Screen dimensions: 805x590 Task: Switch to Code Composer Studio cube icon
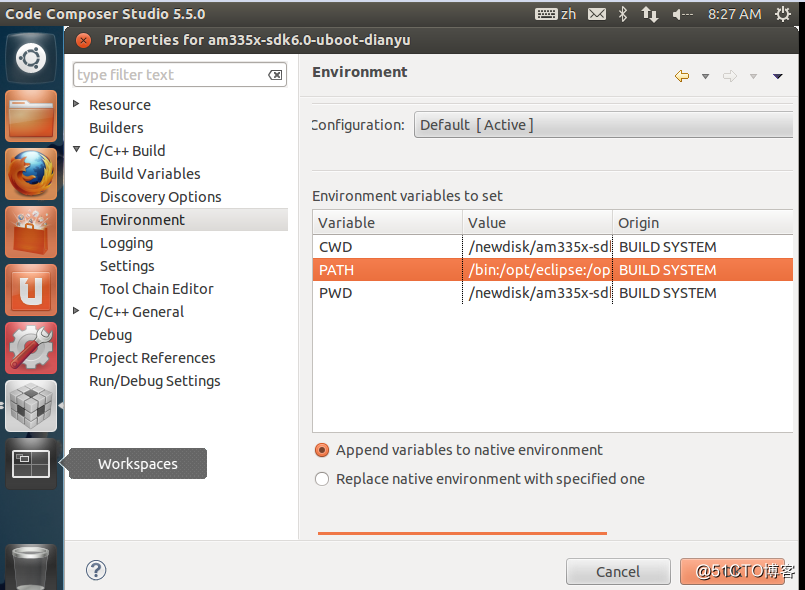[31, 406]
